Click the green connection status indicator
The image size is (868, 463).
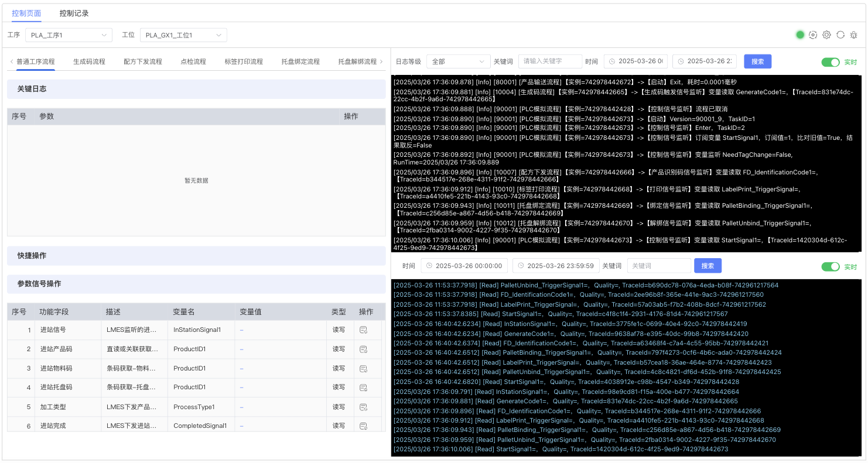coord(800,35)
